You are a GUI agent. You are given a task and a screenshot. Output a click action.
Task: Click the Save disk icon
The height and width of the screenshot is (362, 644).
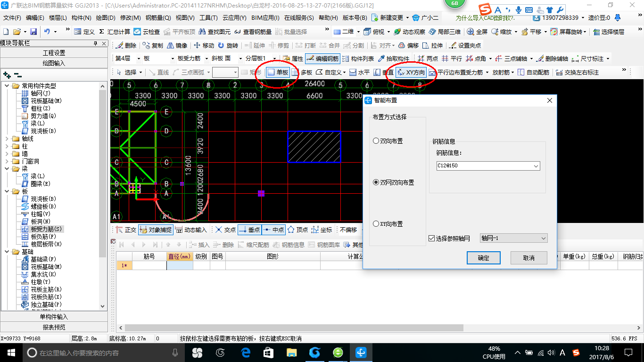click(33, 32)
